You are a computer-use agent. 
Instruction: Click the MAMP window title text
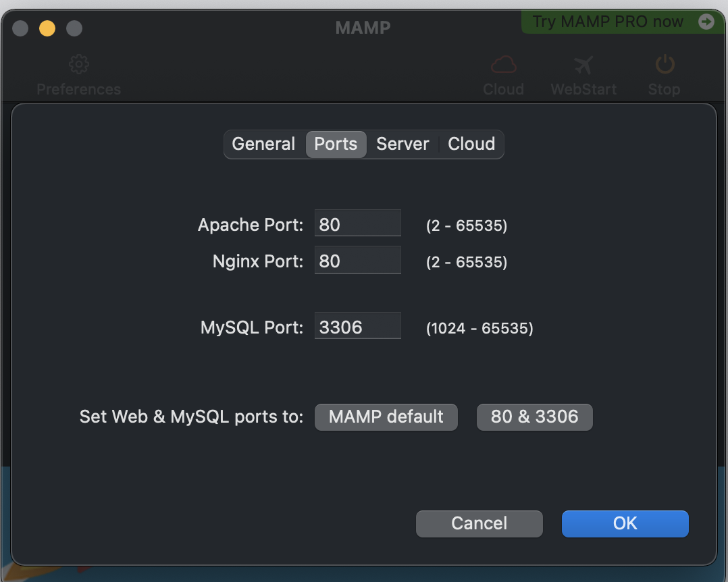click(363, 28)
